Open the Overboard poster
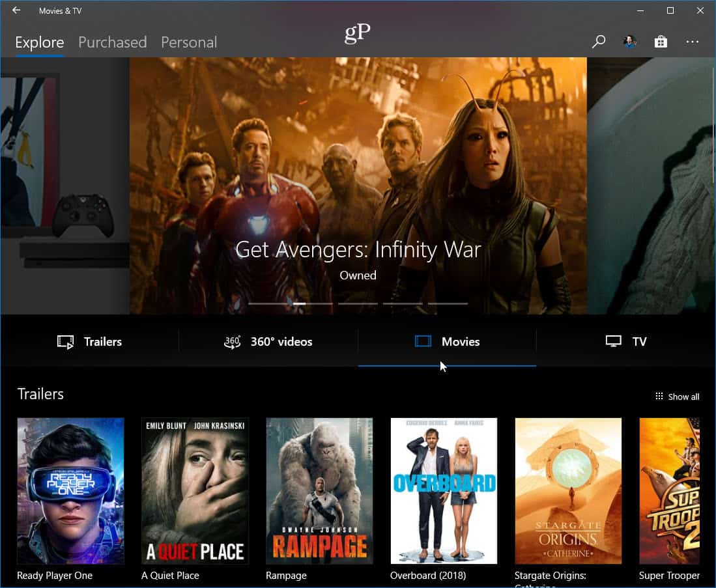Image resolution: width=716 pixels, height=588 pixels. [x=444, y=491]
